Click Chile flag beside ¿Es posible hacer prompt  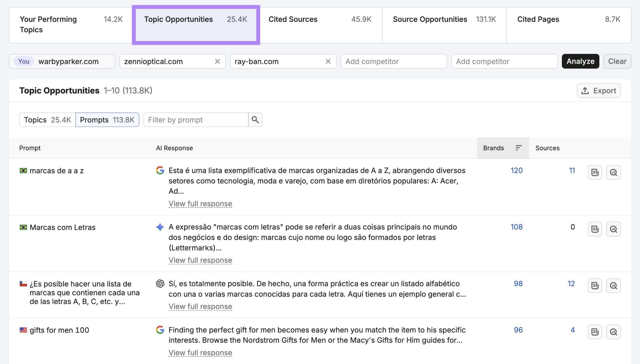pos(23,284)
